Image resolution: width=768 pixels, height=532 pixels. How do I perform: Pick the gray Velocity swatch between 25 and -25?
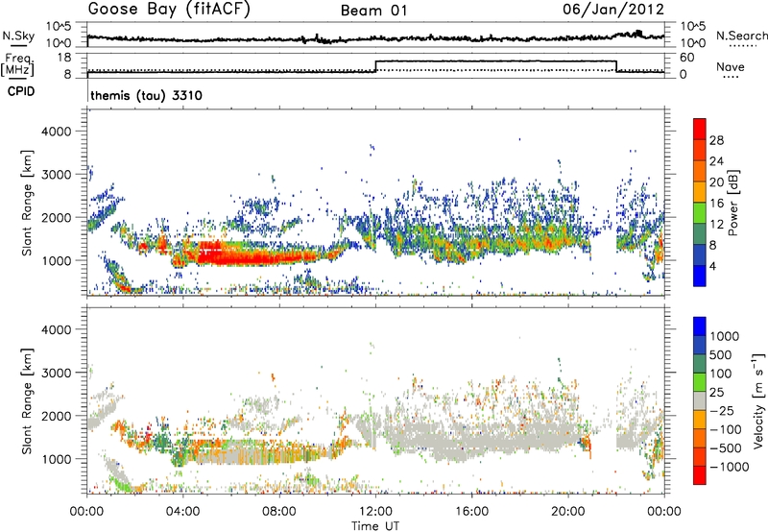click(x=700, y=400)
